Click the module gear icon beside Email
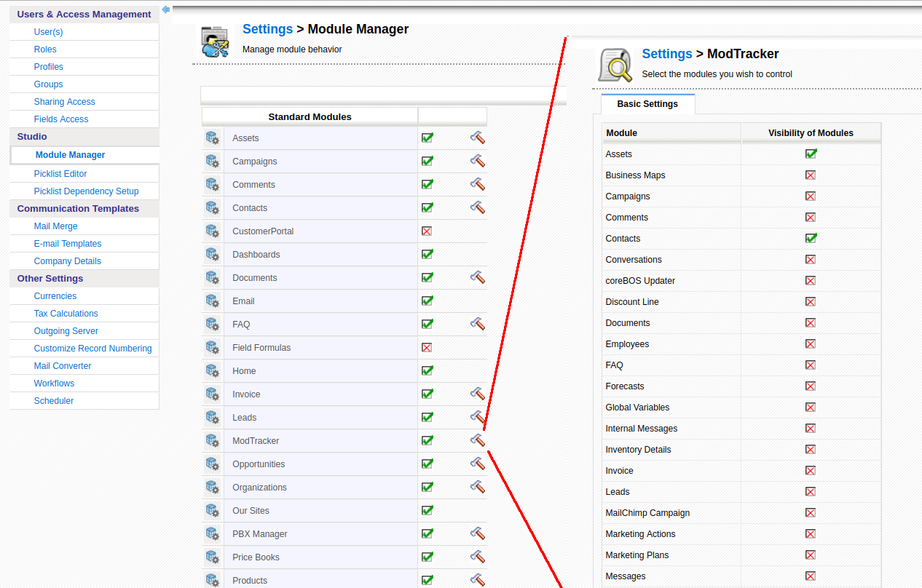 point(212,301)
